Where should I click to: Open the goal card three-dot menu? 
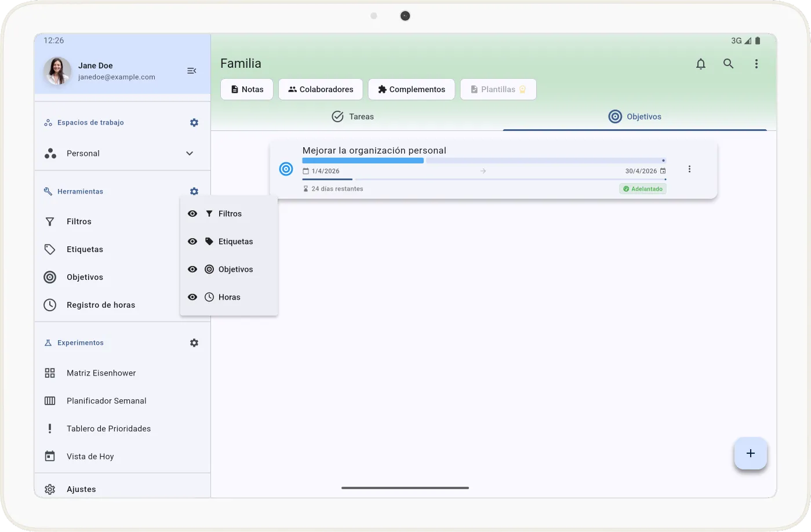point(689,169)
